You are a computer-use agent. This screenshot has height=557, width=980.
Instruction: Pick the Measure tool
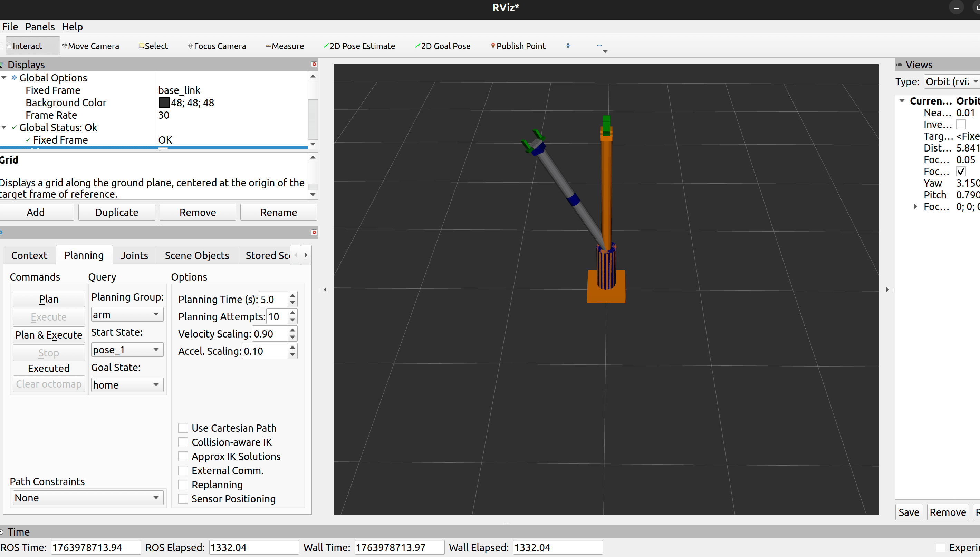(x=285, y=46)
